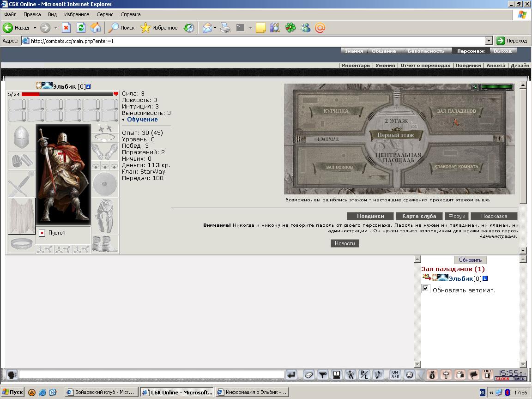Click the empty necklace equipment slot
Image resolution: width=532 pixels, height=399 pixels.
click(x=105, y=137)
